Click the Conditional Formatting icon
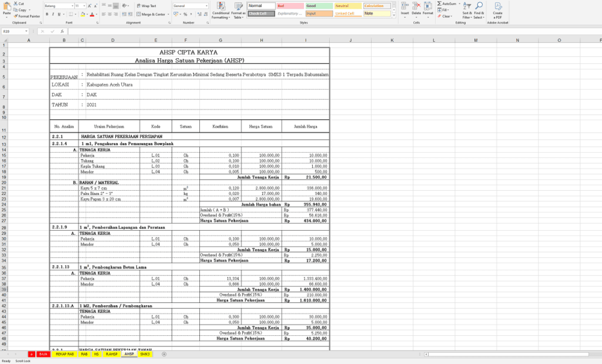Image resolution: width=602 pixels, height=364 pixels. point(220,6)
